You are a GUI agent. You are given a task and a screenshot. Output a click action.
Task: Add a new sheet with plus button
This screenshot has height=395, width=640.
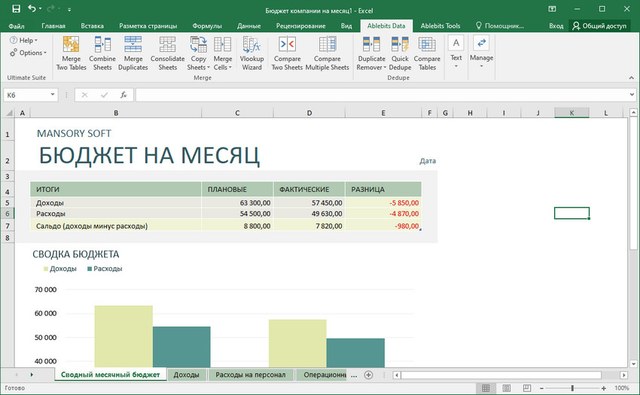point(368,375)
